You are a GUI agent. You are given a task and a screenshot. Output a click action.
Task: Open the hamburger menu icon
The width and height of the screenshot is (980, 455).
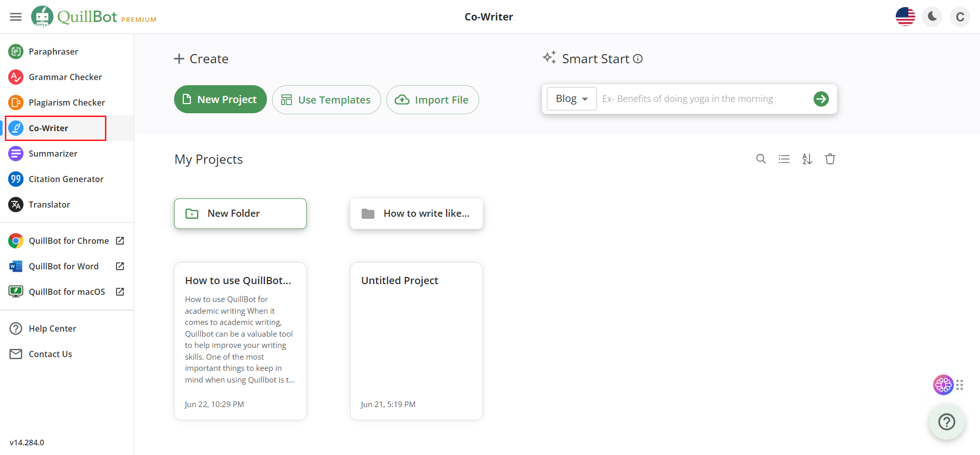coord(16,17)
